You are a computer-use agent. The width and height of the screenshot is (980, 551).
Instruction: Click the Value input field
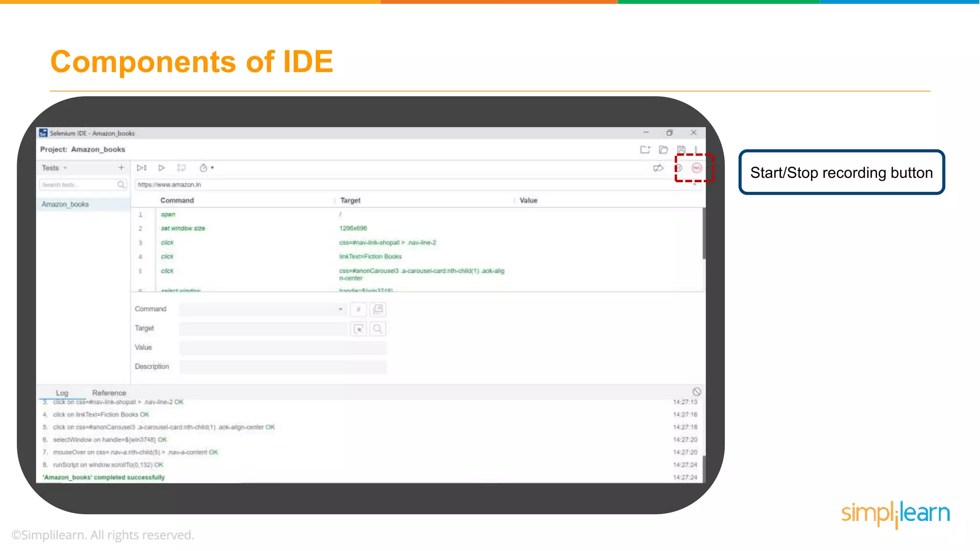point(283,348)
